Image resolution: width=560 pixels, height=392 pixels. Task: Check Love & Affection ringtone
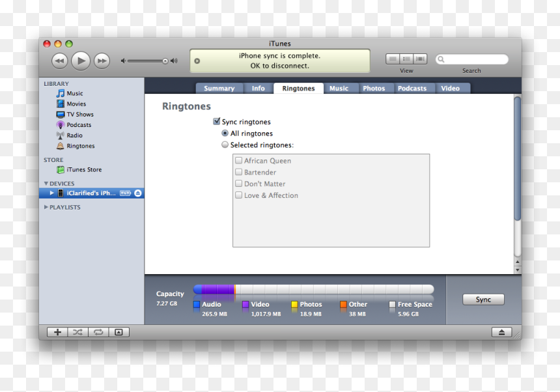coord(238,195)
